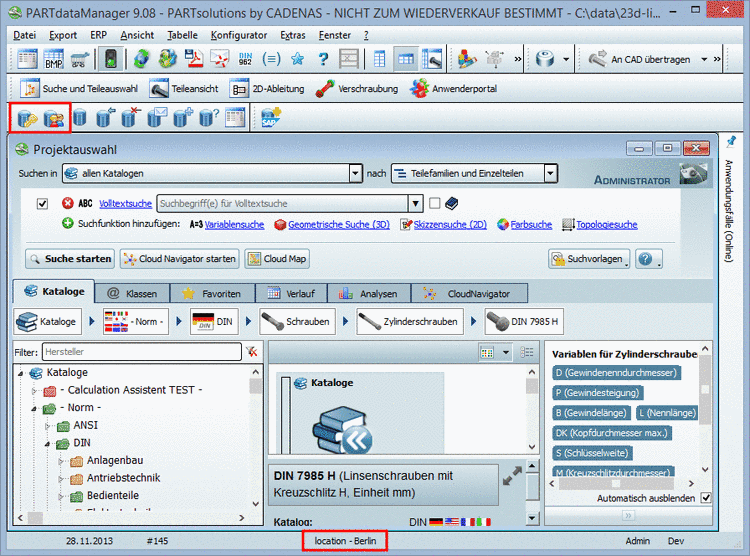The height and width of the screenshot is (556, 750).
Task: Click the database with red X icon
Action: click(x=131, y=117)
